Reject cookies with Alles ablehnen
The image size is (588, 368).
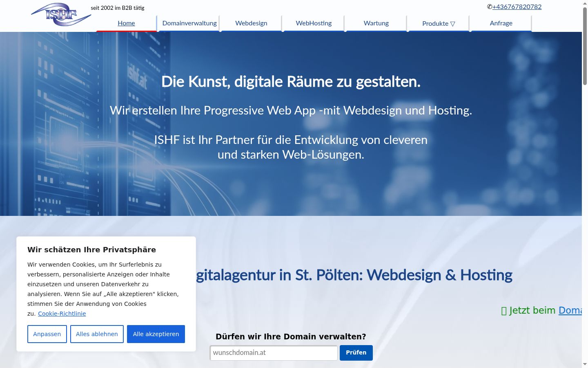[x=97, y=334]
